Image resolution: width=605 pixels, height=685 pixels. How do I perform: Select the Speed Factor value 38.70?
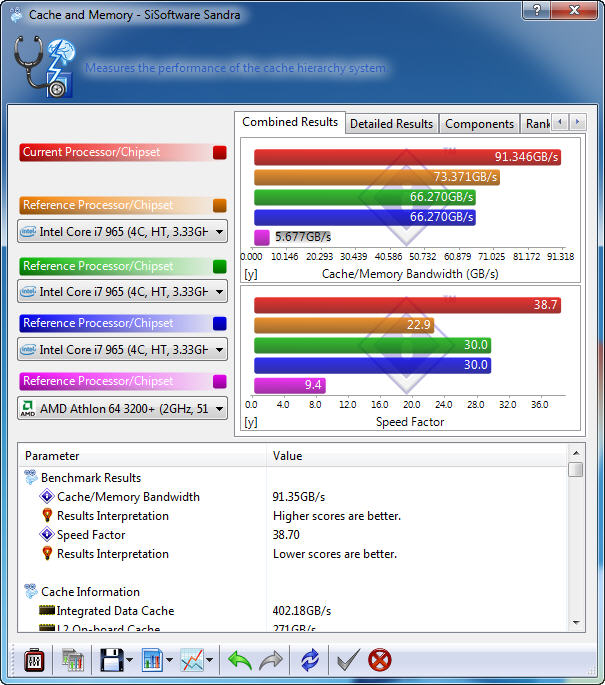[286, 535]
